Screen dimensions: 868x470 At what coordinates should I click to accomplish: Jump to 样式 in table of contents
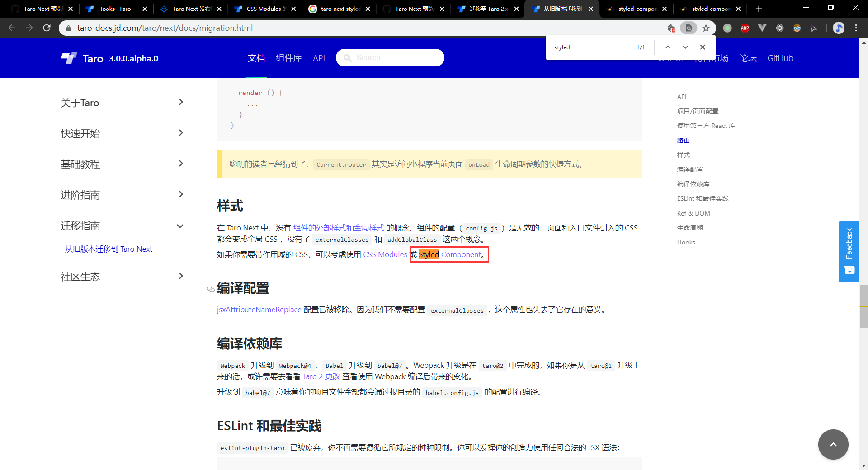pyautogui.click(x=683, y=155)
